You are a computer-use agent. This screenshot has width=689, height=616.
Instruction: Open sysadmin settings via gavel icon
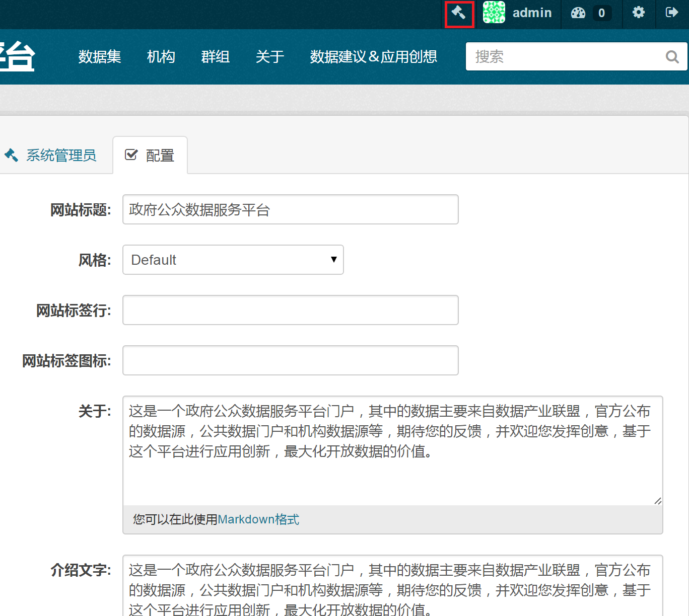[458, 13]
